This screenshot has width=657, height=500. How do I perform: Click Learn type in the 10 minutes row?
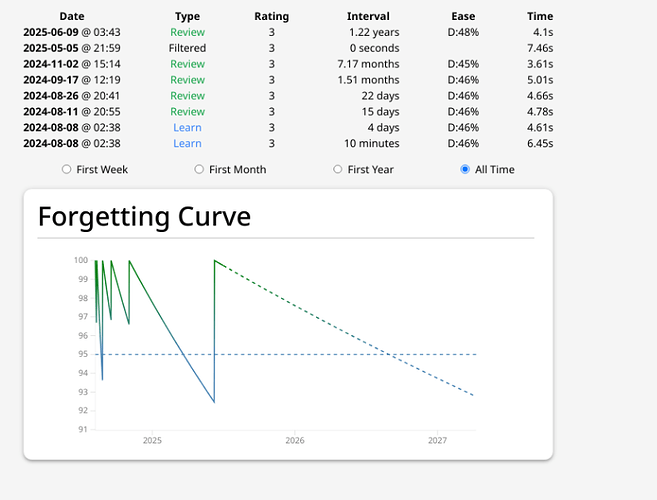tap(187, 144)
